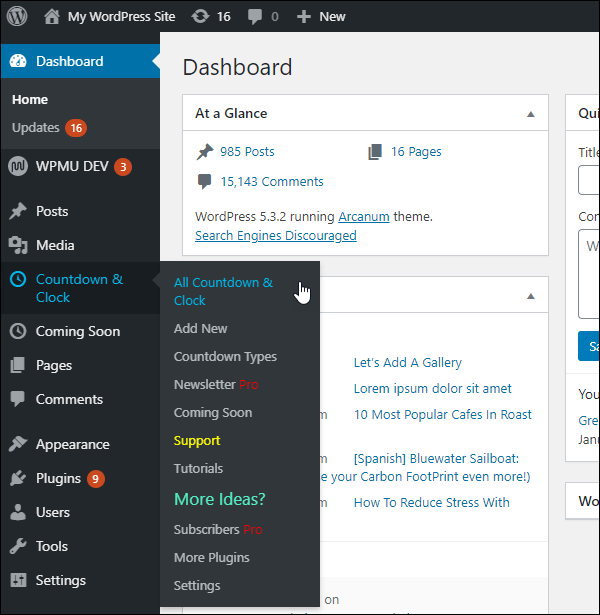Click the Coming Soon clock icon

point(18,331)
